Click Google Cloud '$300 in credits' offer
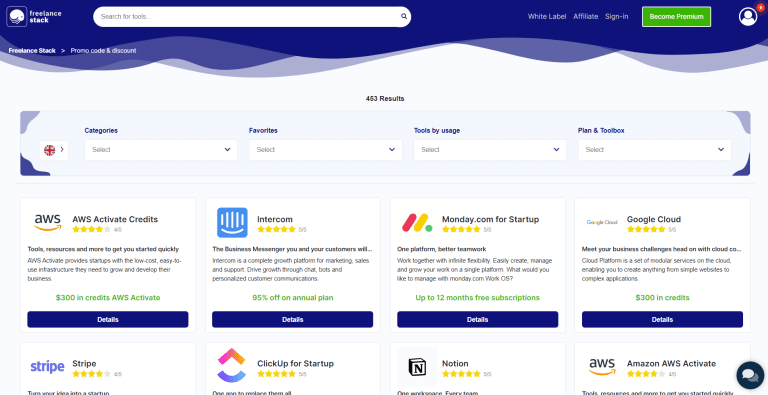Viewport: 768px width, 395px height. click(x=662, y=297)
